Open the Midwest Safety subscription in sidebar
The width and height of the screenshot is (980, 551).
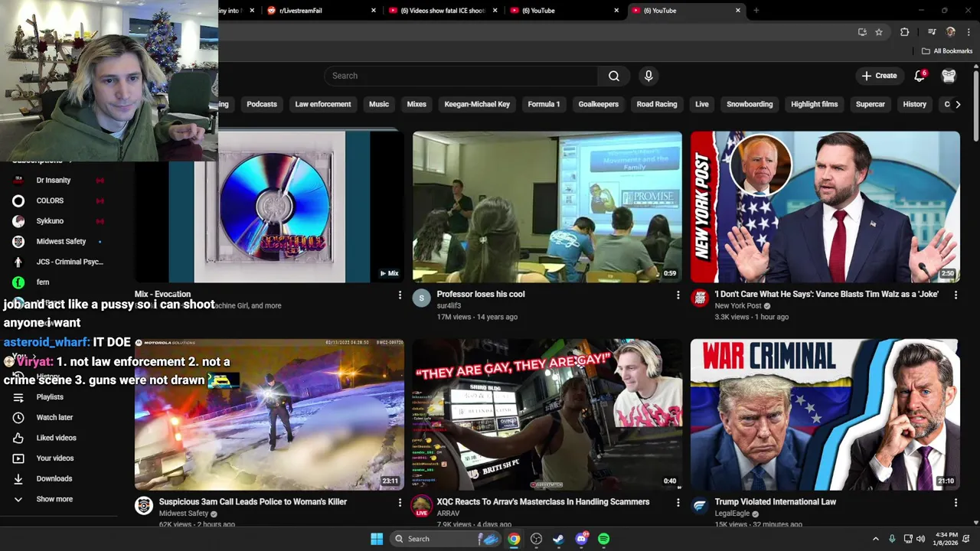[60, 241]
